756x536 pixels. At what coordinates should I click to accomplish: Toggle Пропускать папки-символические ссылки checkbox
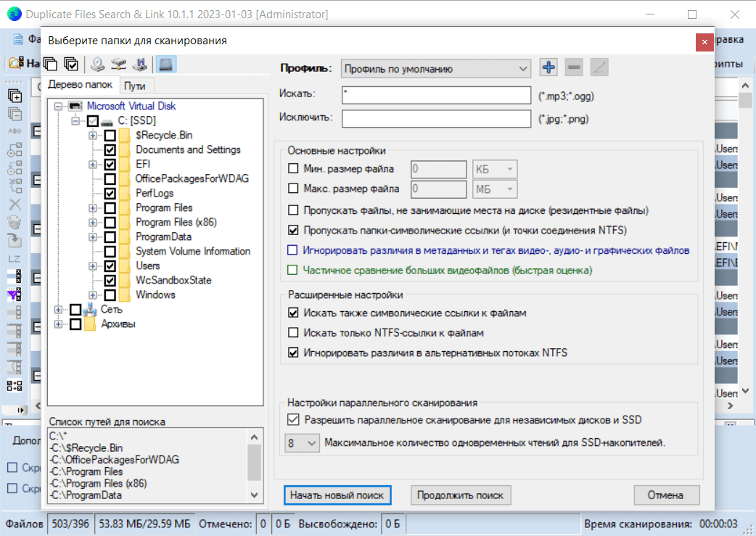[293, 230]
